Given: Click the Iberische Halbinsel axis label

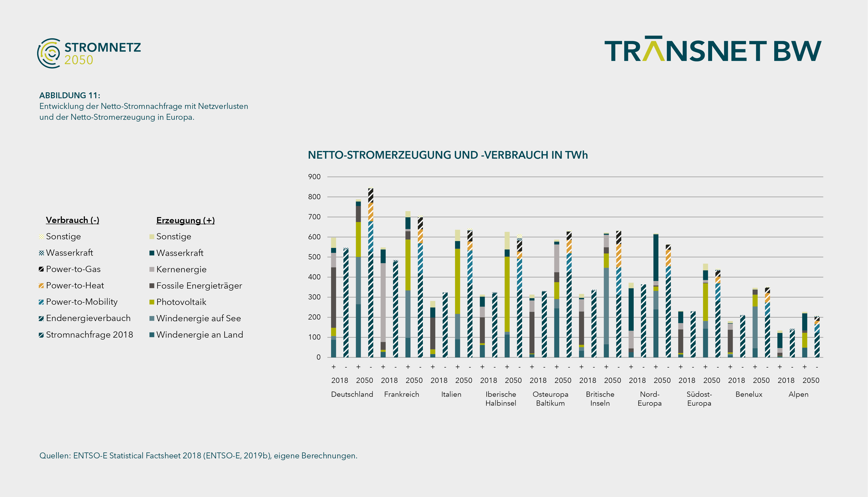Looking at the screenshot, I should pyautogui.click(x=501, y=399).
